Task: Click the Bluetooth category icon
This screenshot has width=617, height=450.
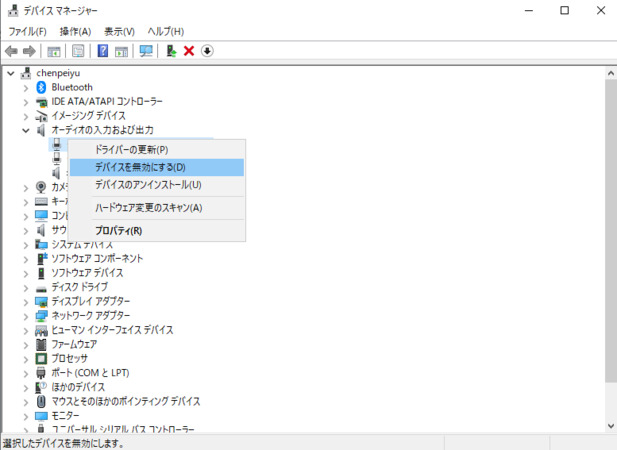Action: [41, 87]
